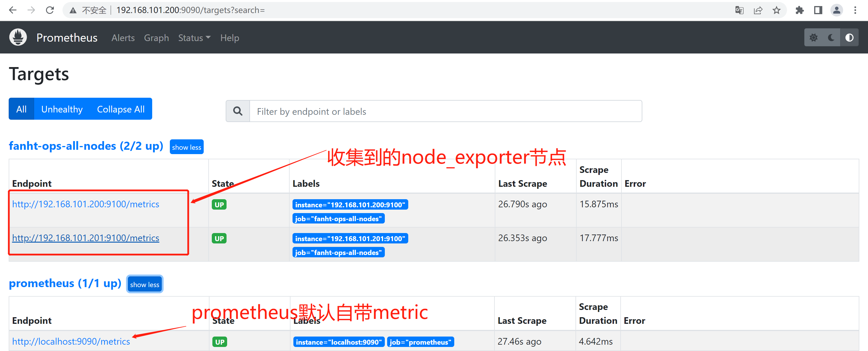Bookmark this page with star icon
868x351 pixels.
pyautogui.click(x=776, y=10)
